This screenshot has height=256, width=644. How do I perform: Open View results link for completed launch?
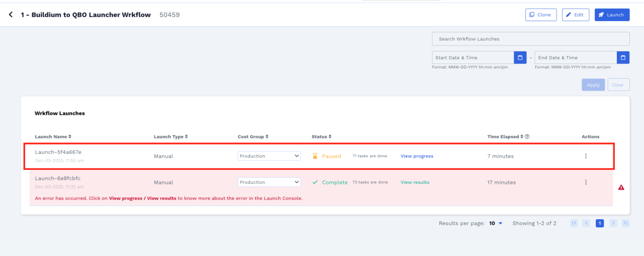point(415,182)
